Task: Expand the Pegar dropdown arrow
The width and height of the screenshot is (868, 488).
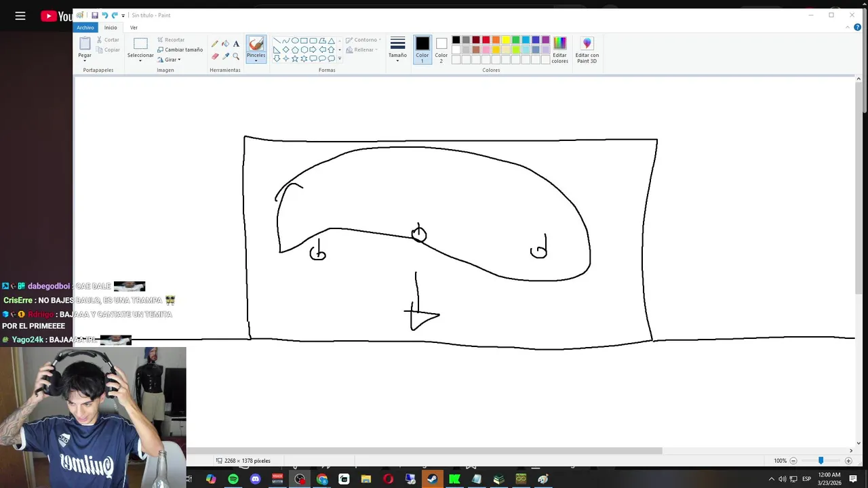Action: [85, 60]
